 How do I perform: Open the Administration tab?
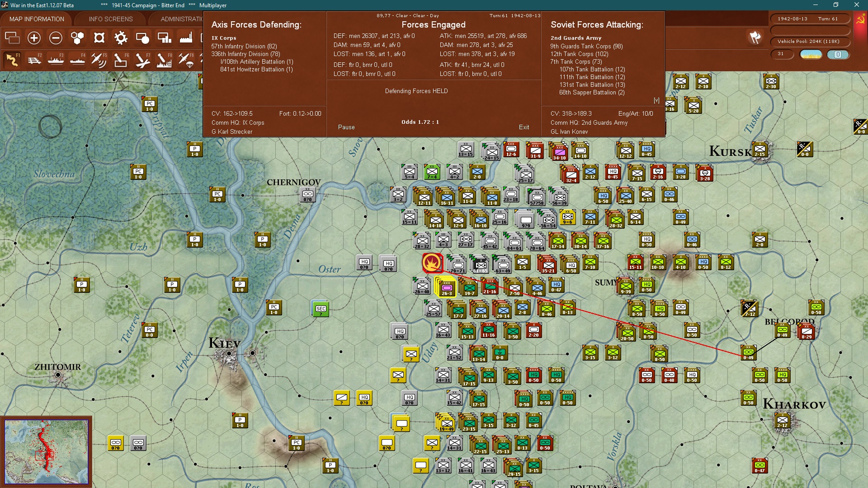click(x=182, y=19)
